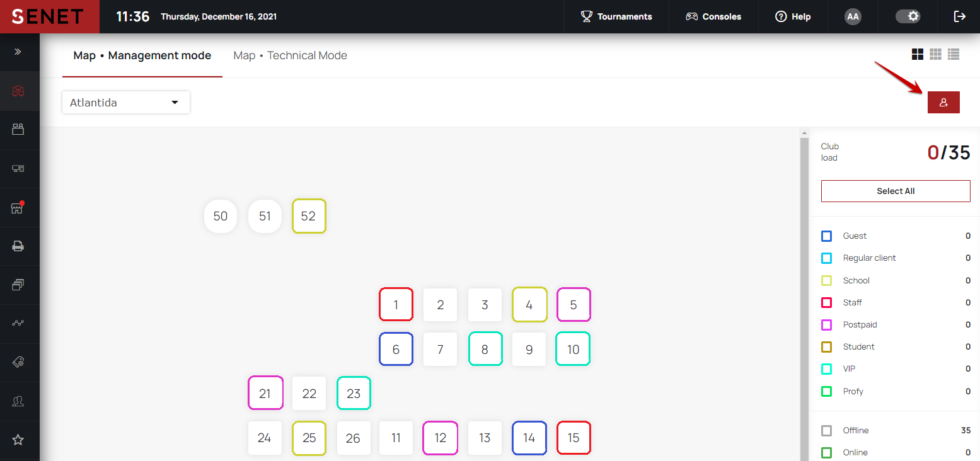This screenshot has width=980, height=461.
Task: Select computer 5 with magenta border
Action: [574, 305]
